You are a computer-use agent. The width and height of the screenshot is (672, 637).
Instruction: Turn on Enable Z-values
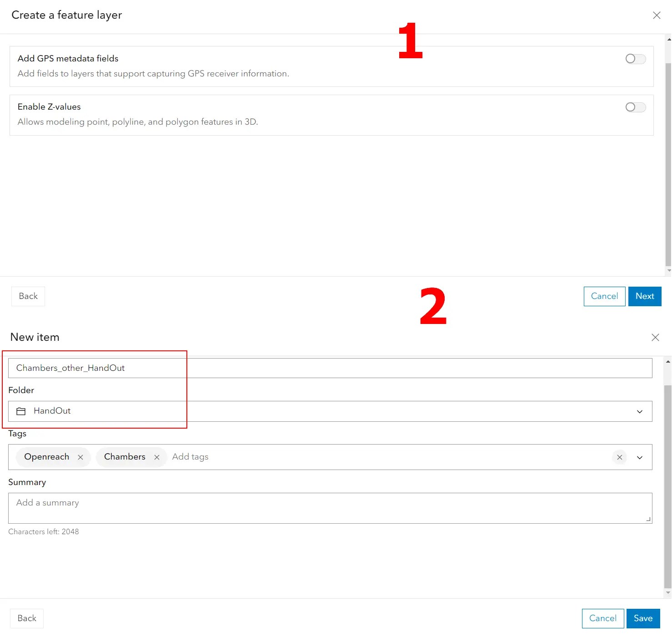click(635, 107)
